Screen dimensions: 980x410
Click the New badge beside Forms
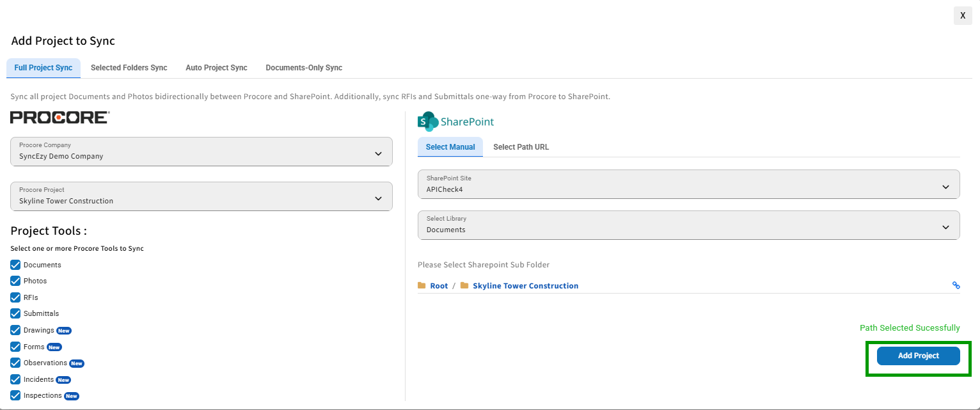point(54,347)
